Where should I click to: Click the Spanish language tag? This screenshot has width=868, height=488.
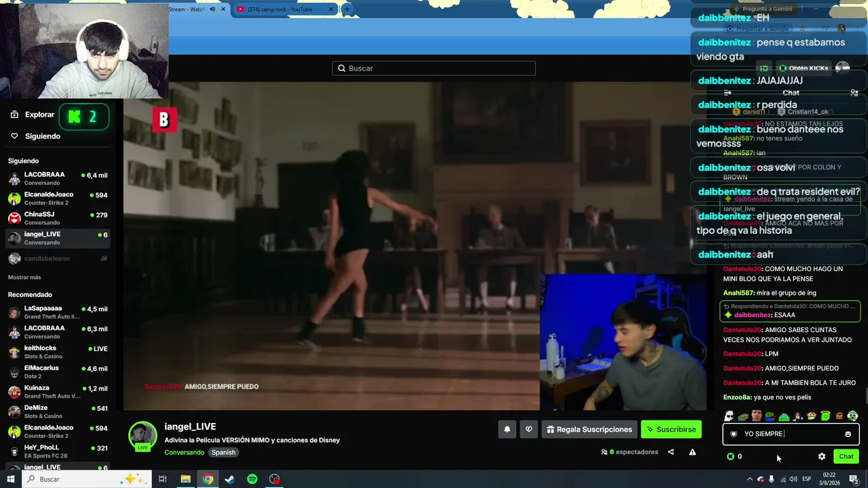223,452
